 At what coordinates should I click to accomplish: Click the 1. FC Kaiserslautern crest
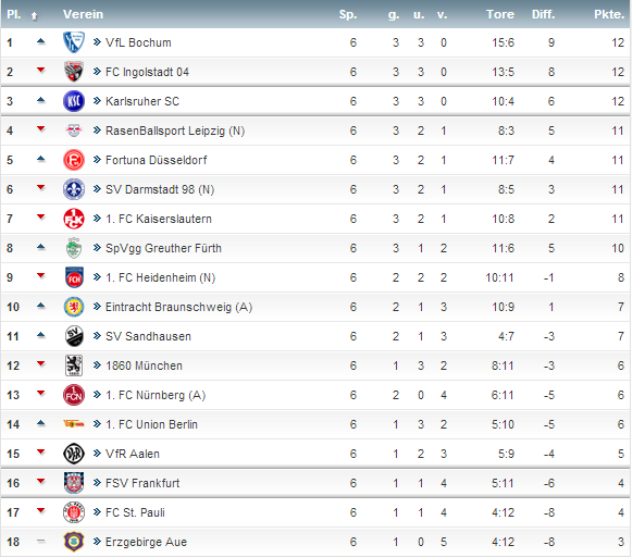pos(74,219)
